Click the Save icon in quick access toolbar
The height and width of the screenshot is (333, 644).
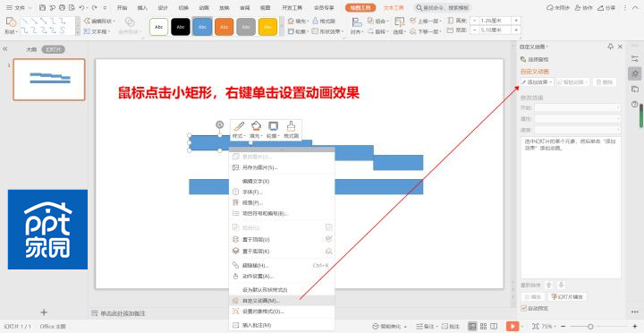[x=42, y=7]
